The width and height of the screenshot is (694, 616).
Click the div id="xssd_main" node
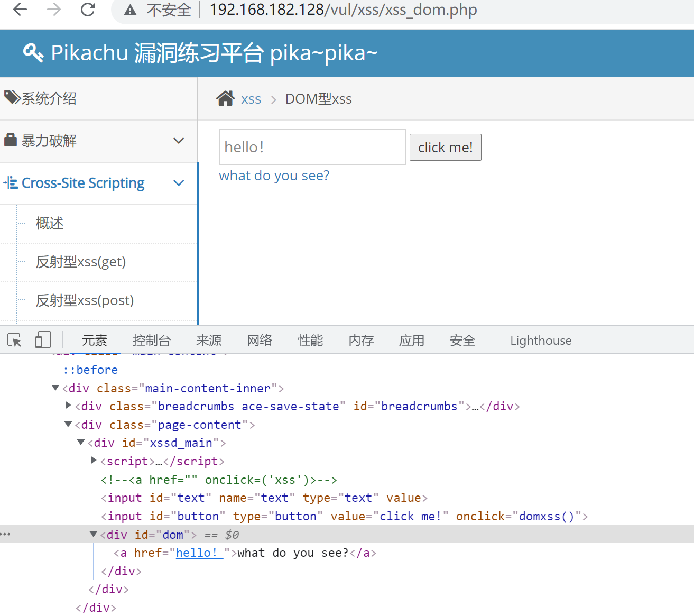[x=157, y=443]
